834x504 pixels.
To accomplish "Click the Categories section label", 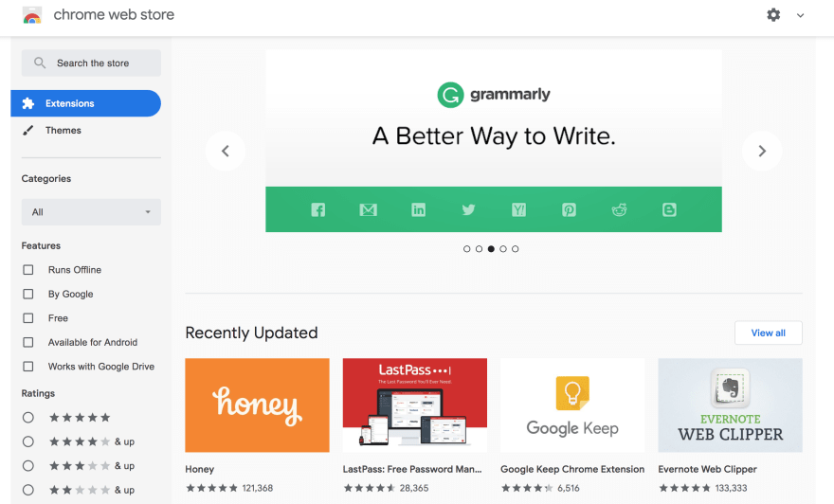I will click(46, 179).
